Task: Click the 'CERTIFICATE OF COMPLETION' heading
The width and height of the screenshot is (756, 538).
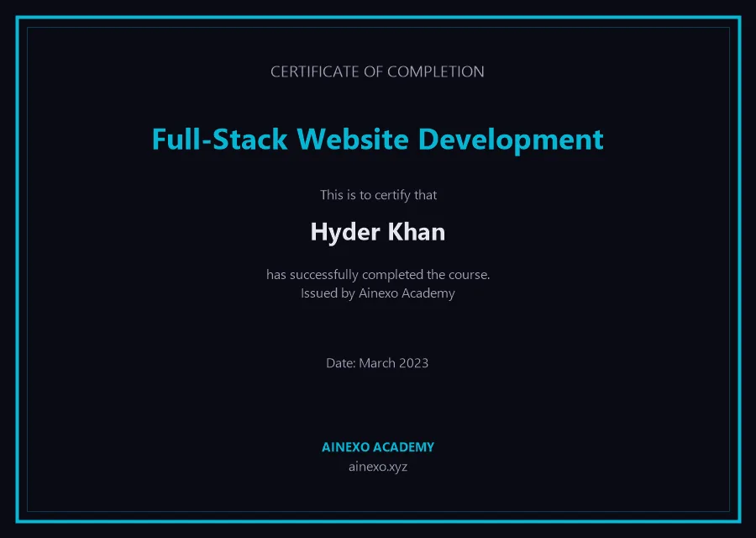Action: 377,72
